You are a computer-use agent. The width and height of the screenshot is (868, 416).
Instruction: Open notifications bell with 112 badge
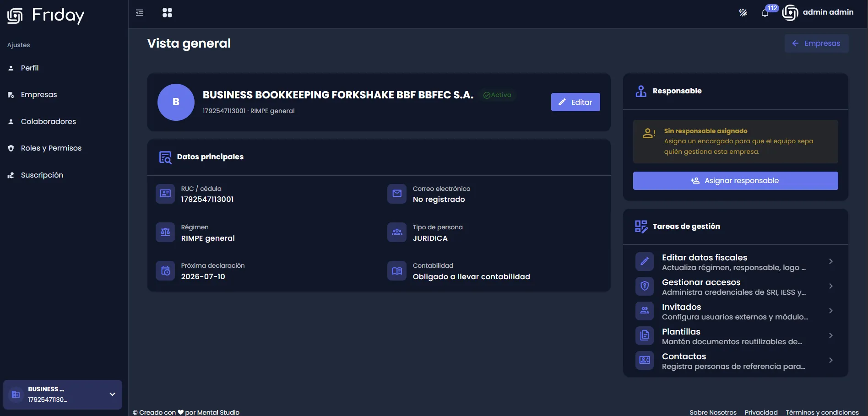click(x=765, y=13)
